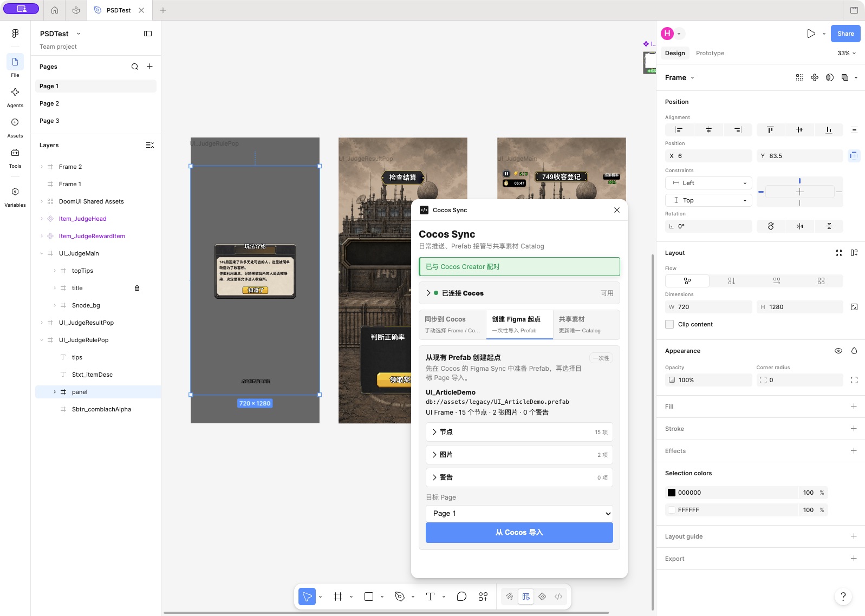Open Agents panel in left sidebar
Screen dimensions: 865x616
15,97
